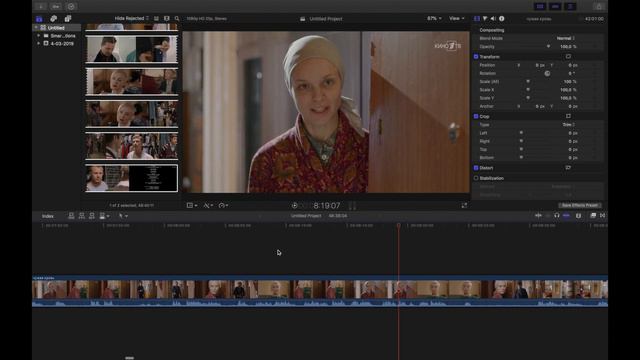
Task: Toggle audio skimming in timeline
Action: coord(548,216)
